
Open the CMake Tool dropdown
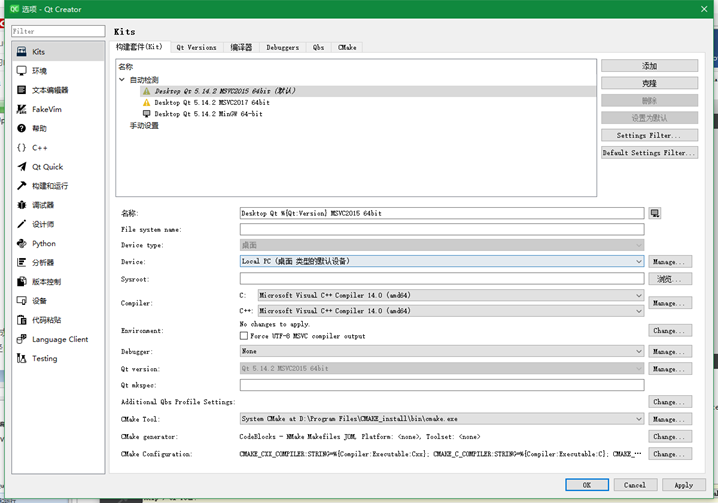[x=442, y=419]
